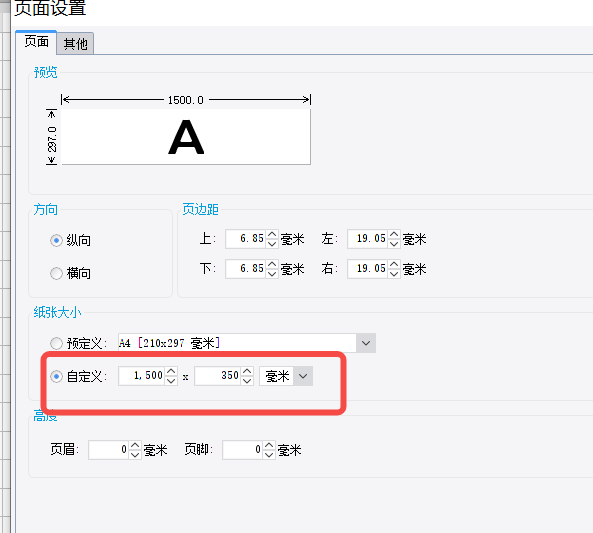Image resolution: width=593 pixels, height=533 pixels.
Task: Click the custom width field showing 1,500
Action: (x=141, y=376)
